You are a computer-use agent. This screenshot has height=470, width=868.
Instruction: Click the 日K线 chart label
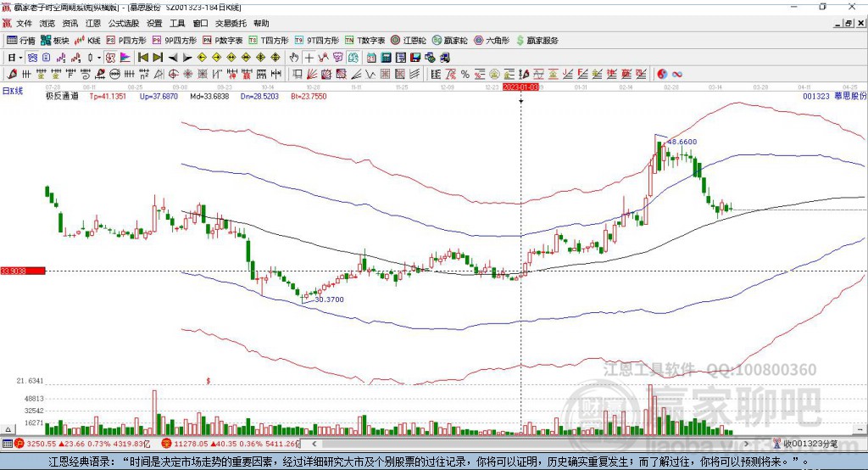pos(13,92)
